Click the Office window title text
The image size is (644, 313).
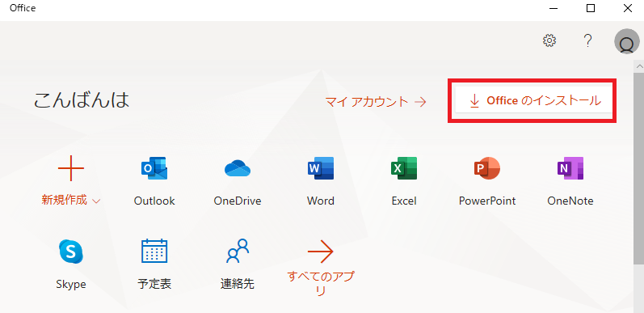(x=23, y=8)
